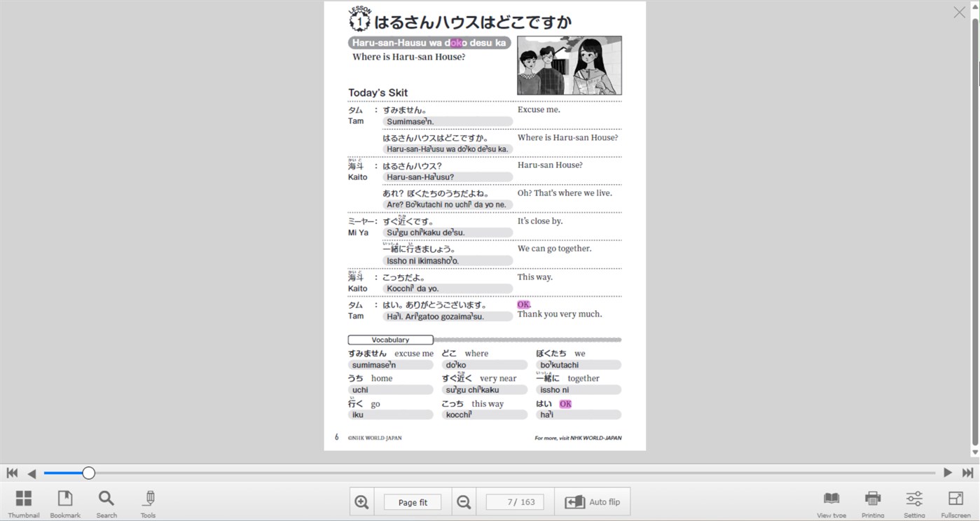The width and height of the screenshot is (980, 521).
Task: Click the romaji title 'Haru-san-Hausu wa doko desu ka'
Action: tap(429, 43)
